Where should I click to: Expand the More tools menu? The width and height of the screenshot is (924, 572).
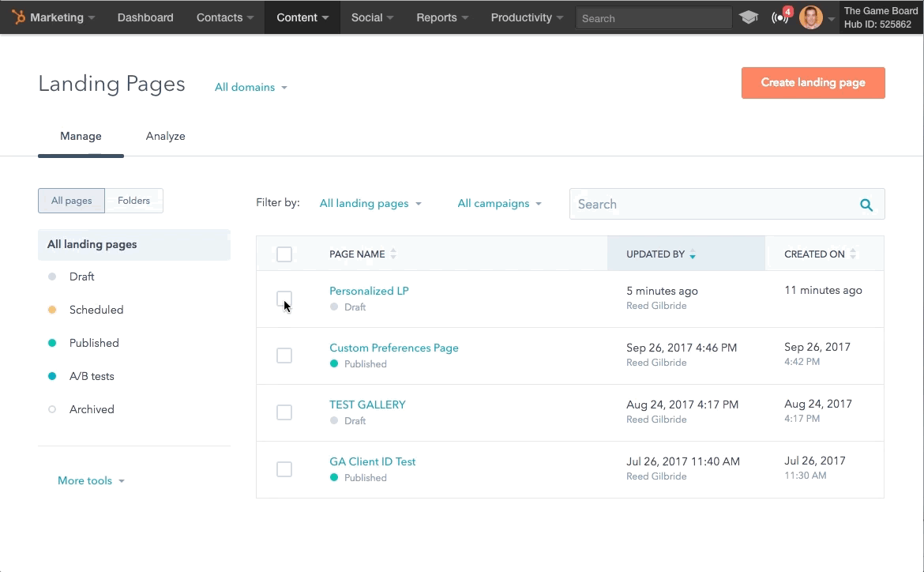click(x=91, y=481)
